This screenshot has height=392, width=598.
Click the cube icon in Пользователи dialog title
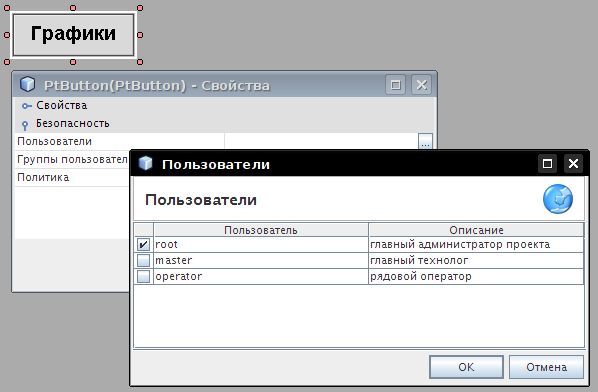(x=145, y=164)
